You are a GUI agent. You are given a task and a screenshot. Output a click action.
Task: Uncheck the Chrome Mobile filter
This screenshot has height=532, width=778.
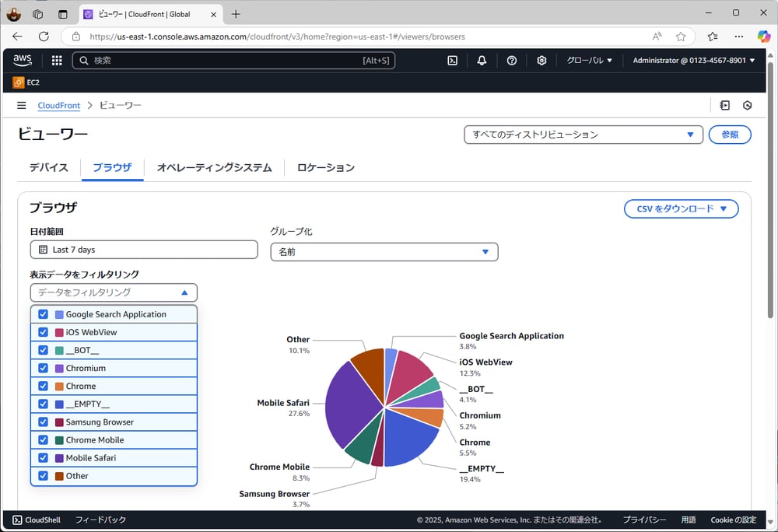point(43,439)
